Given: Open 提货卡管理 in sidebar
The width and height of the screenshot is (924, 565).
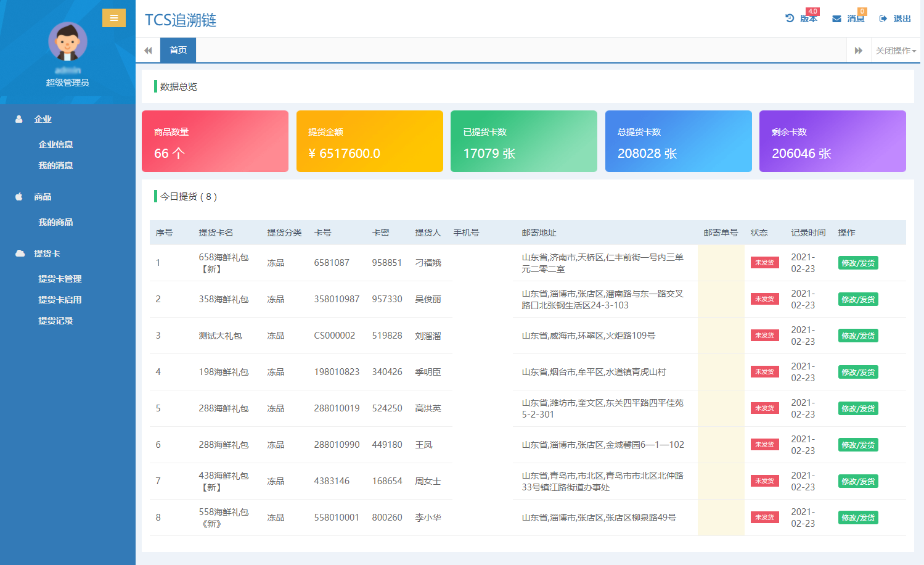Looking at the screenshot, I should (x=60, y=279).
